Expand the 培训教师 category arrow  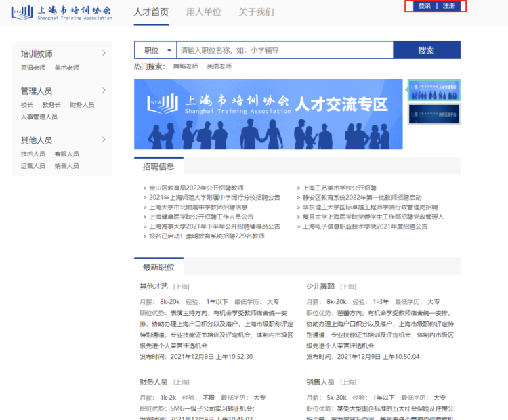tap(104, 53)
